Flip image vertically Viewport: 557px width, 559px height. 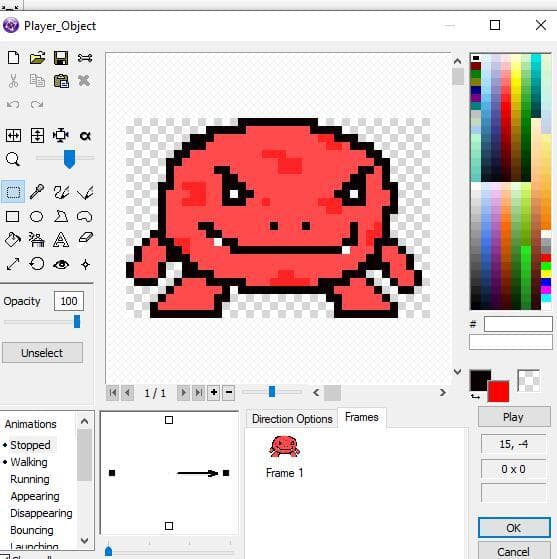point(37,135)
